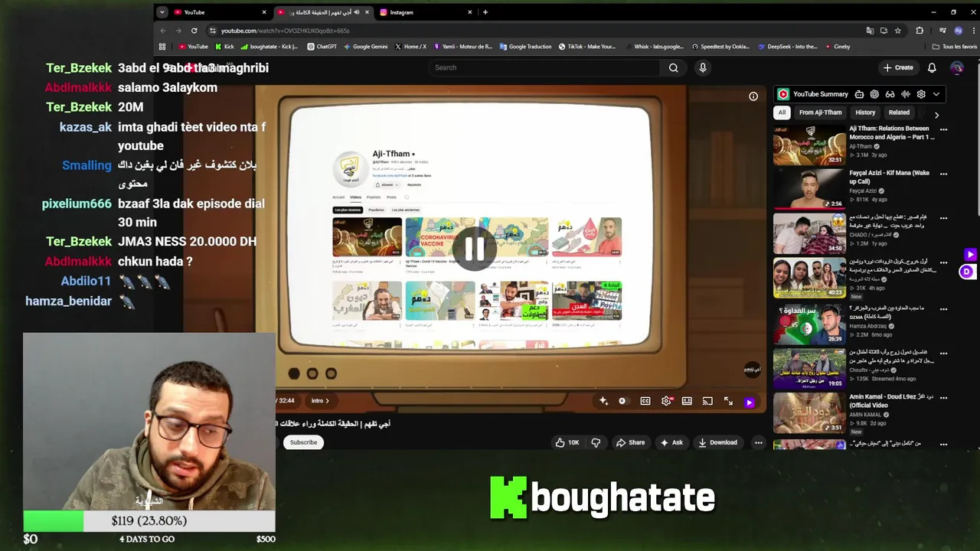980x551 pixels.
Task: Open player settings gear icon
Action: coord(667,401)
